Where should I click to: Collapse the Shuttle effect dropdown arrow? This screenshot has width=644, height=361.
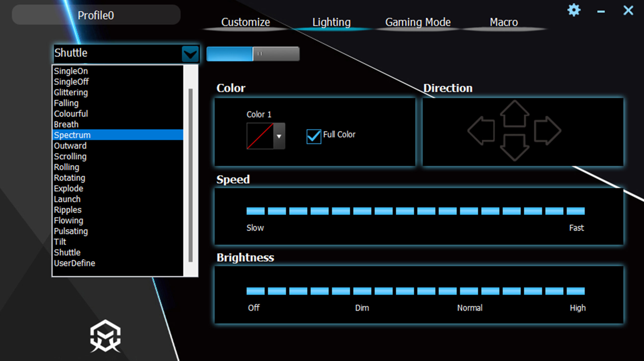pos(190,54)
